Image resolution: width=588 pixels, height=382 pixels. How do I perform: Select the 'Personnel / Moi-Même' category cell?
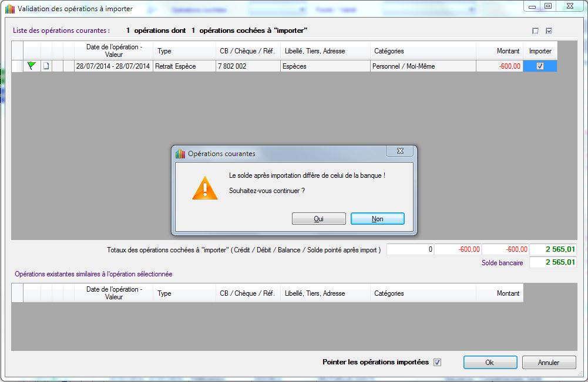pos(423,66)
